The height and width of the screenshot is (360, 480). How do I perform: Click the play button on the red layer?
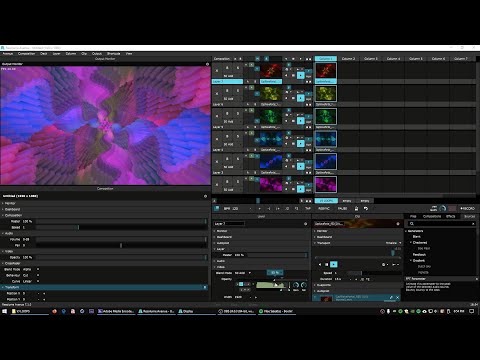pyautogui.click(x=301, y=75)
